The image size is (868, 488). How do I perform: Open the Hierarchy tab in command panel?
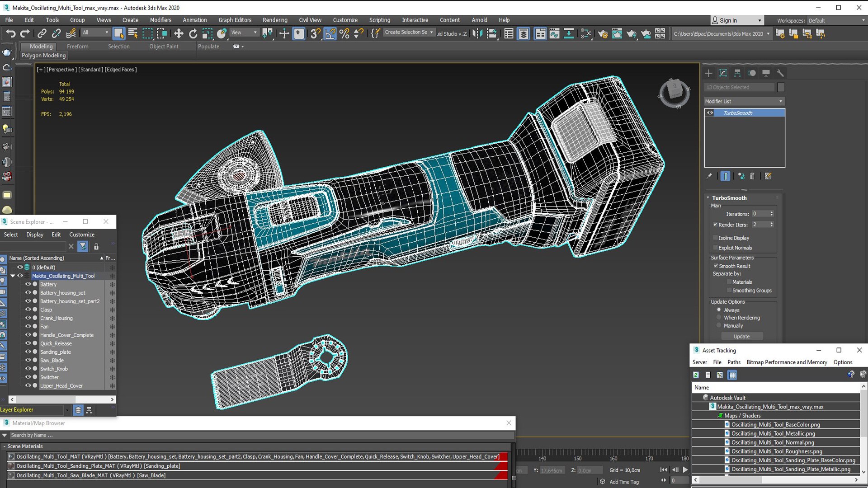coord(737,73)
